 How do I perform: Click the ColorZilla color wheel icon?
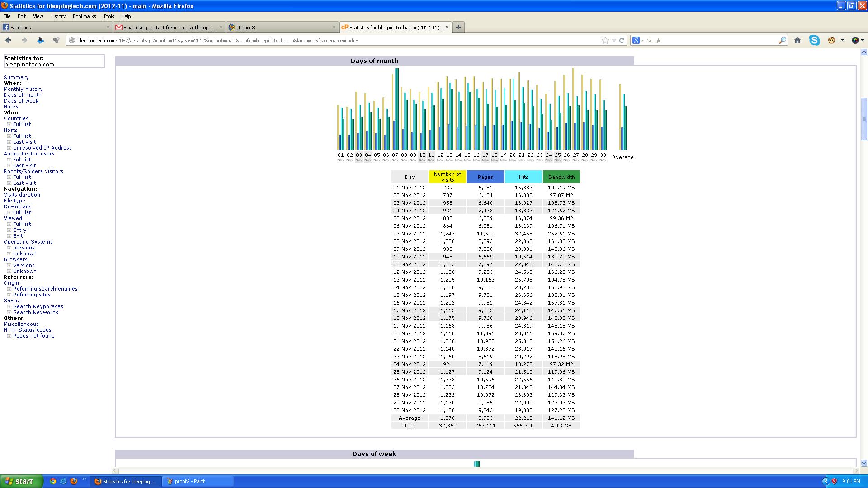click(x=855, y=40)
